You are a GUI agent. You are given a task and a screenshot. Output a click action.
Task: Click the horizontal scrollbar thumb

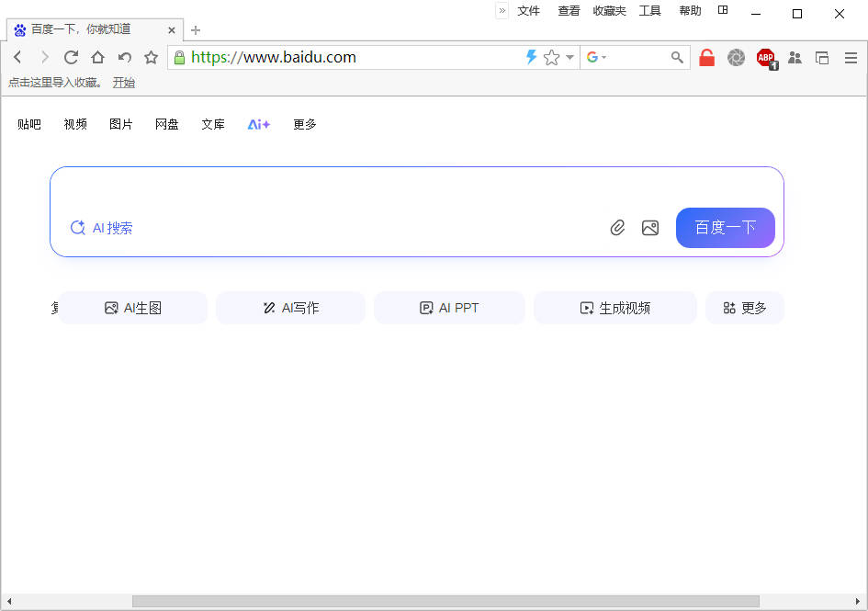point(445,601)
